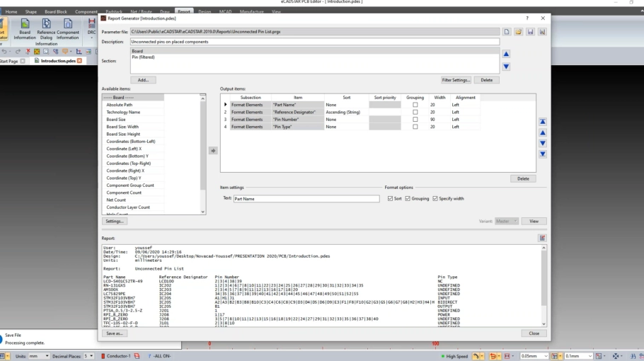This screenshot has height=361, width=644.
Task: Open the dialog help question mark
Action: 527,18
